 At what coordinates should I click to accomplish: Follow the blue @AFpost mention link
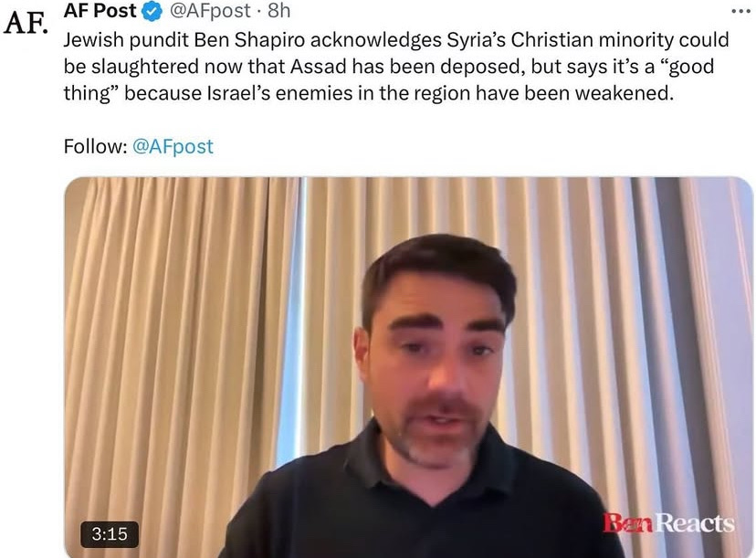click(x=173, y=146)
